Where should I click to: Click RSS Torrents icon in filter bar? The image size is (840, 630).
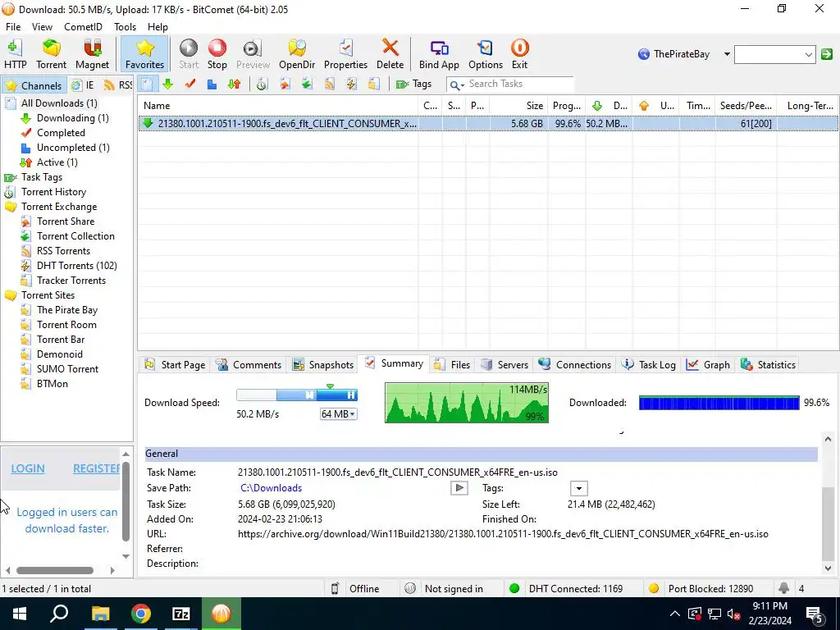329,84
